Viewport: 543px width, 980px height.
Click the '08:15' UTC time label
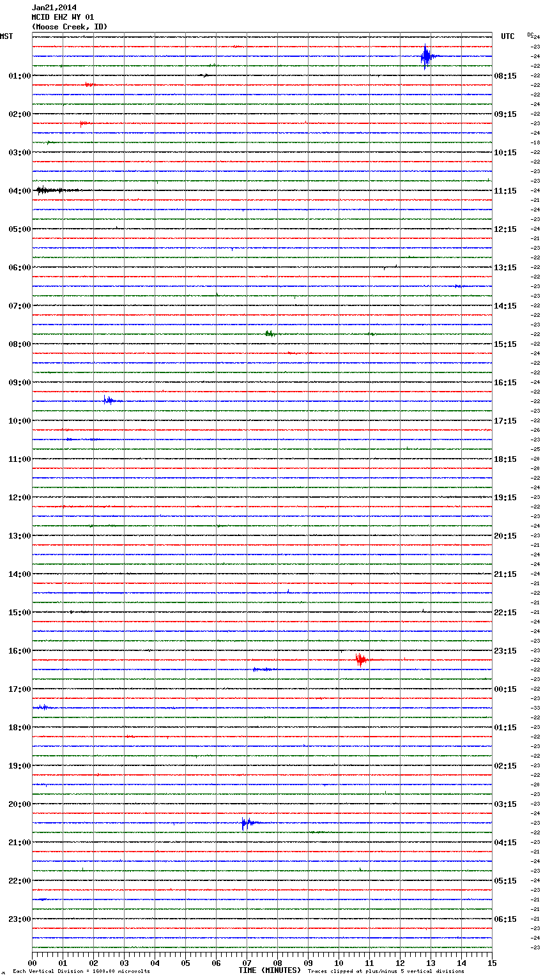tap(505, 75)
